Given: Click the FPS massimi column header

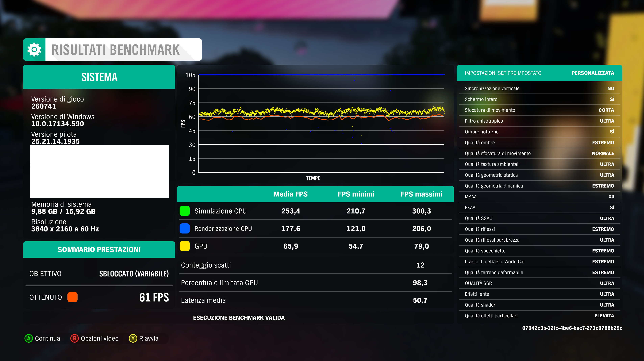Looking at the screenshot, I should 421,194.
